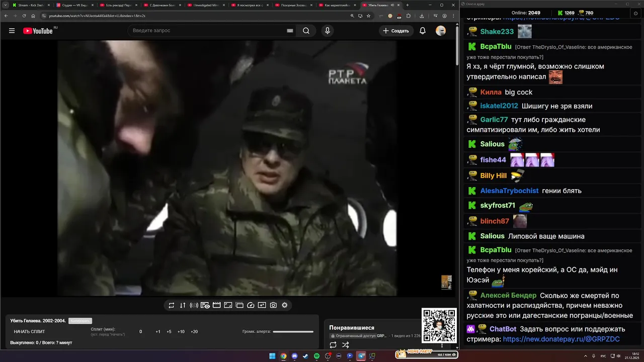Switch to the 'I Investigated Mine' tab

point(205,5)
